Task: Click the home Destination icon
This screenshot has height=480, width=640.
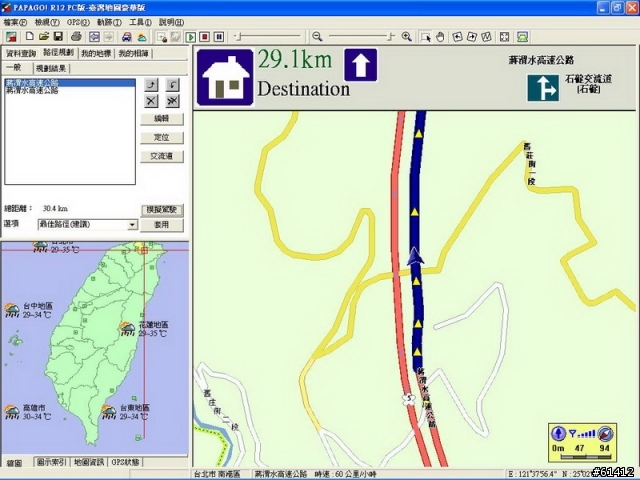Action: [225, 77]
